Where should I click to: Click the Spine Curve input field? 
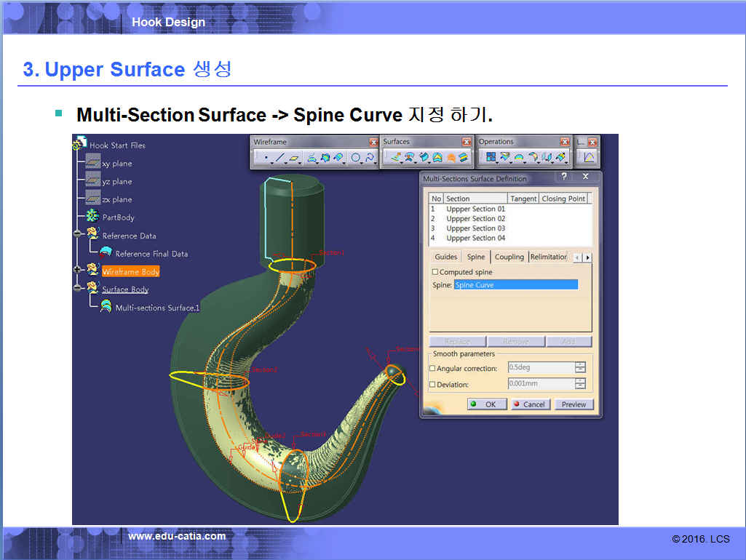515,285
